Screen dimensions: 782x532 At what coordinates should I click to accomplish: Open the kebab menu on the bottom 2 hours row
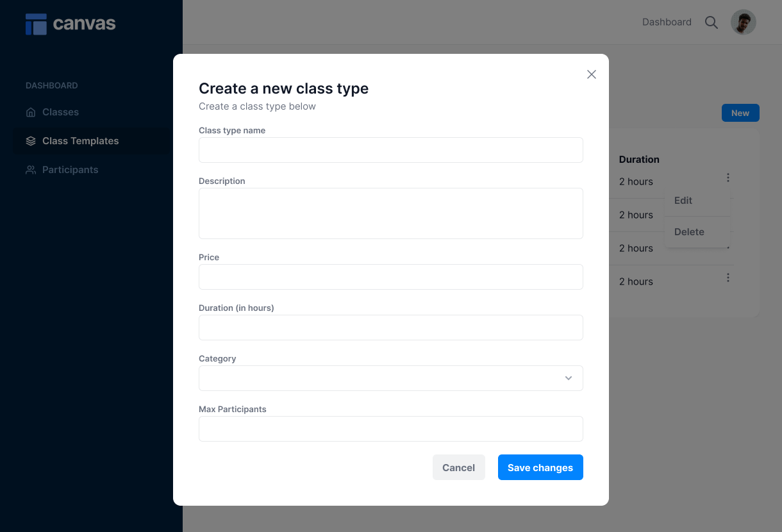[x=728, y=278]
